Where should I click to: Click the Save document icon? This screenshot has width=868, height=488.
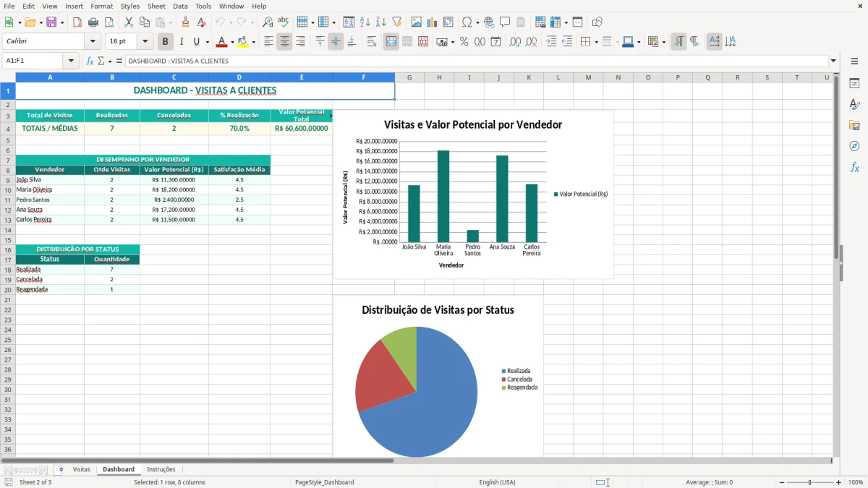(x=51, y=22)
